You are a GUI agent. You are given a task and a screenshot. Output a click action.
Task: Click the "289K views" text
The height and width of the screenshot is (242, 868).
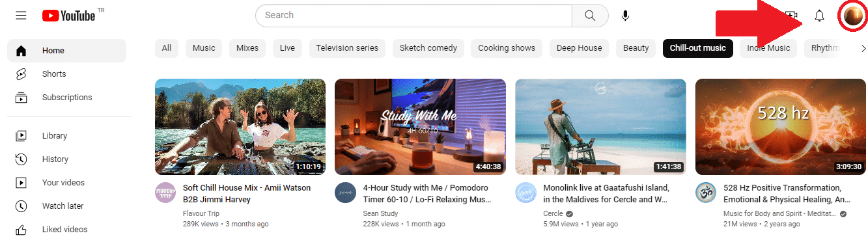pos(201,224)
